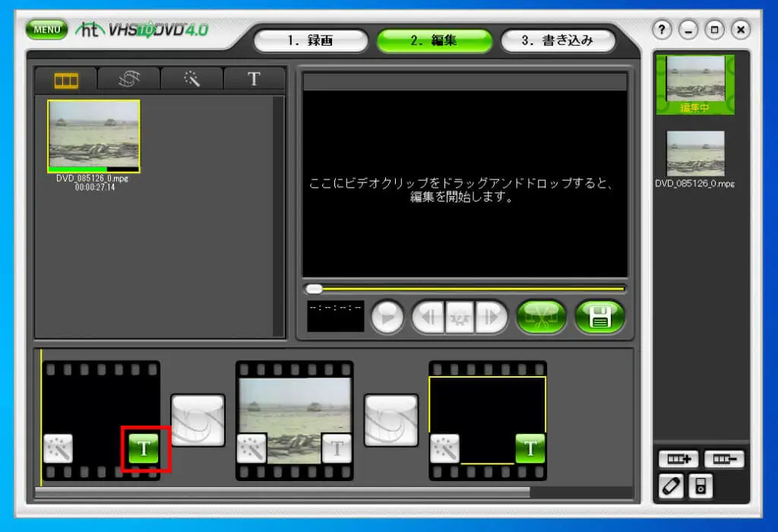Click the preview playback seek slider handle

[314, 289]
